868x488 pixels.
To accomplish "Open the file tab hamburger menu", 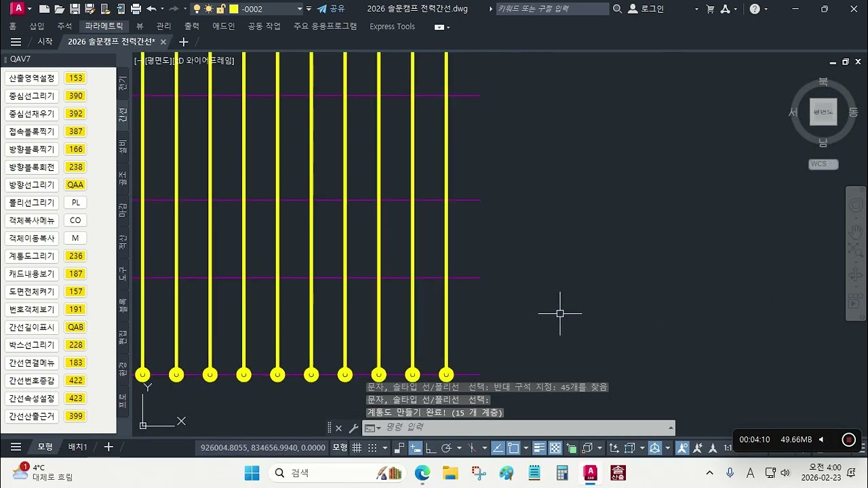I will pyautogui.click(x=16, y=42).
